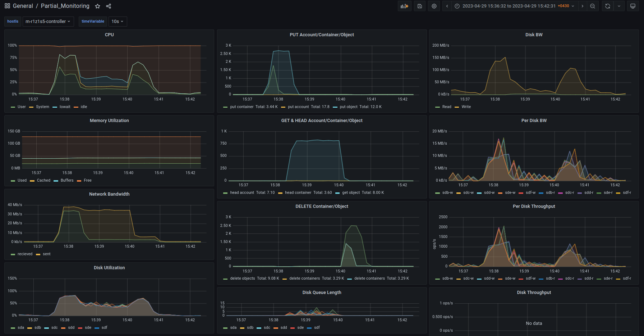Share the dashboard via share icon
Image resolution: width=644 pixels, height=336 pixels.
pos(109,6)
